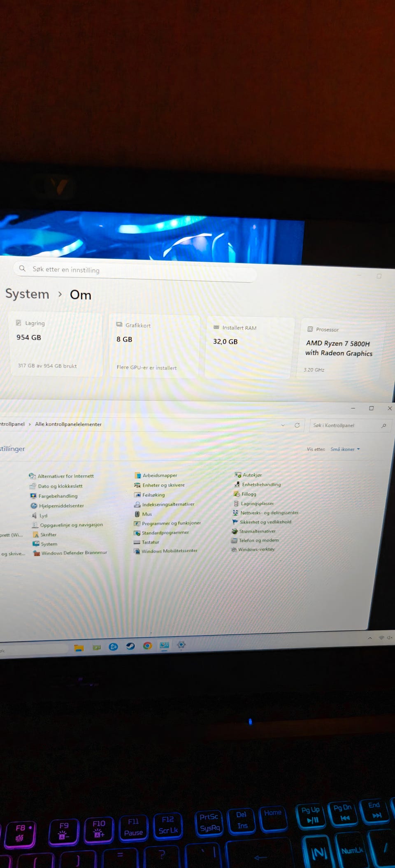Open Oppgavelinje og navigasjon icon

[35, 525]
